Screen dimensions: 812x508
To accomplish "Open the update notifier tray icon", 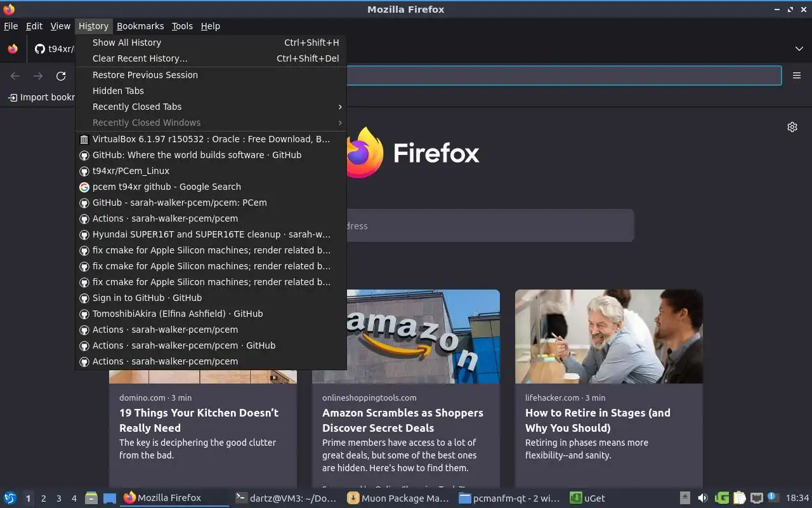I will click(x=773, y=497).
